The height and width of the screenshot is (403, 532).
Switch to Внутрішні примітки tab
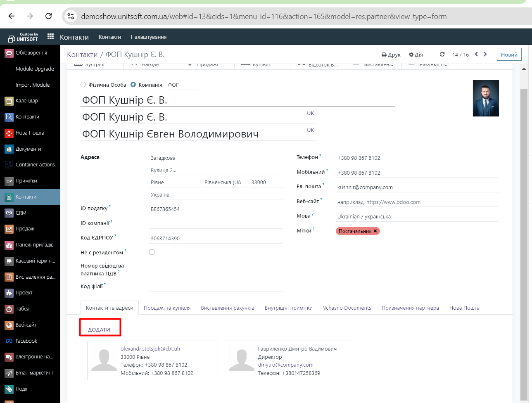289,308
